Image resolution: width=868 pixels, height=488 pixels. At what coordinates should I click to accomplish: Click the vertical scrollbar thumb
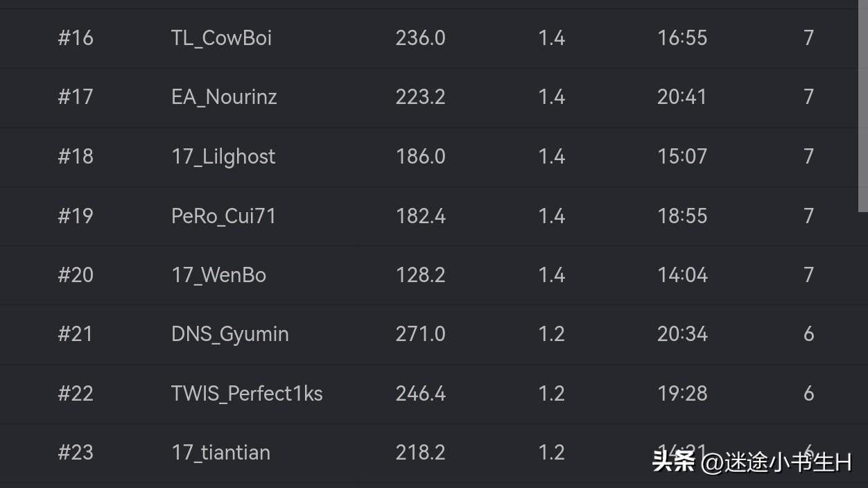pos(863,106)
